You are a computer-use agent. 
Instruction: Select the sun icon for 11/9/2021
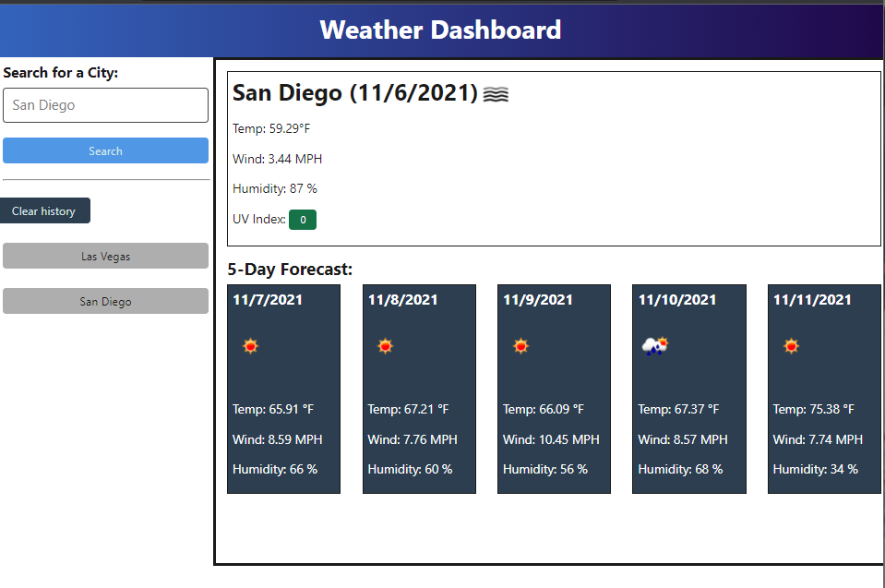[x=520, y=345]
